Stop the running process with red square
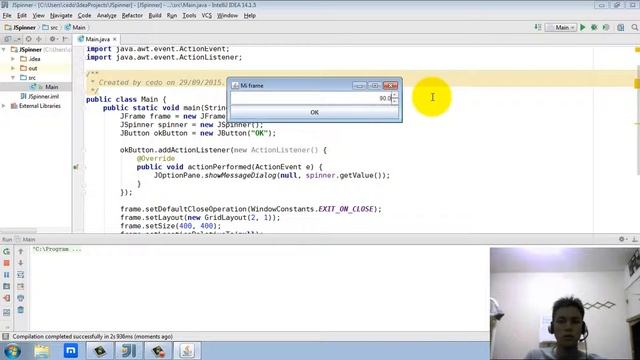 click(7, 263)
